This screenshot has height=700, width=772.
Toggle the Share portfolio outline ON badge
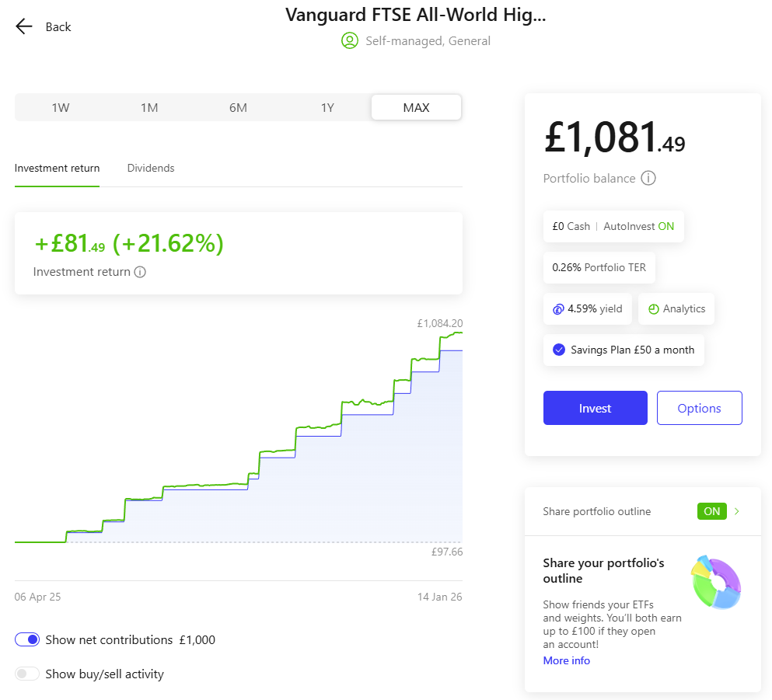click(x=711, y=511)
